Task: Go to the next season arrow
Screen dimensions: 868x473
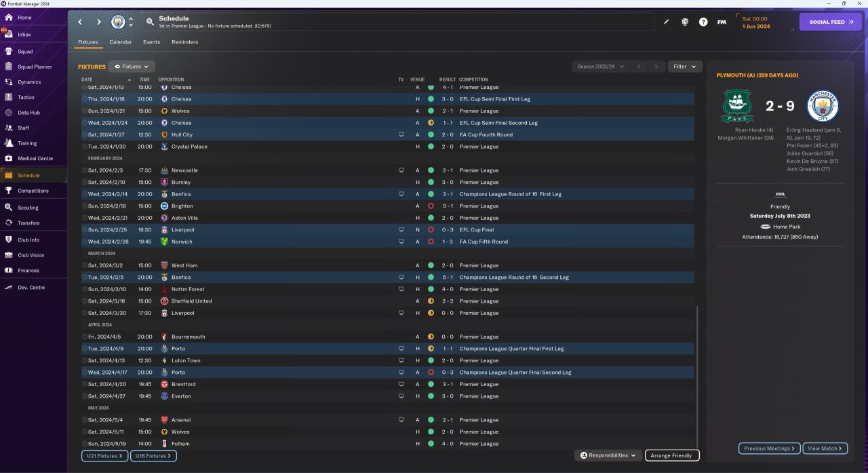Action: tap(656, 67)
